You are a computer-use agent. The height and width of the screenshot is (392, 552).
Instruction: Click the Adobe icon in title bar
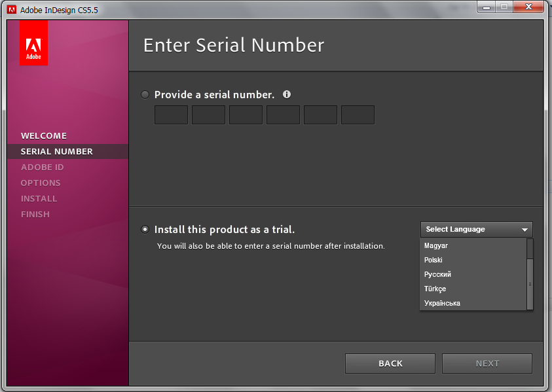click(x=11, y=10)
